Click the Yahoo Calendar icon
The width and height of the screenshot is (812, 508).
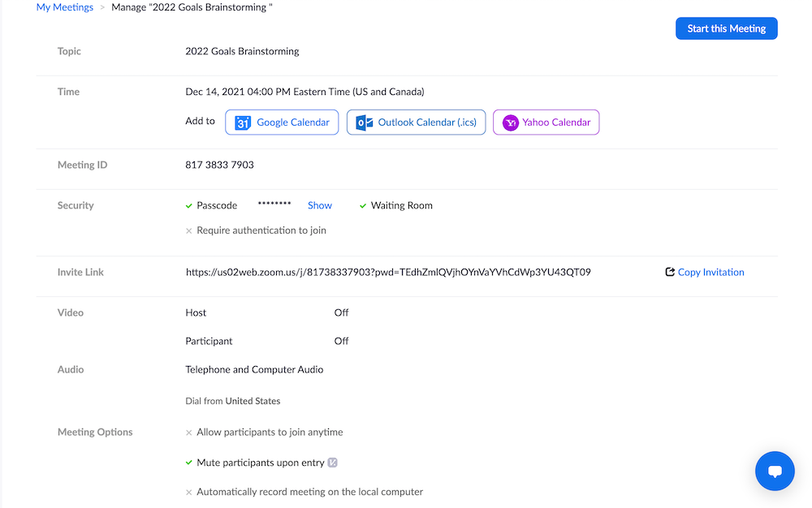coord(510,123)
